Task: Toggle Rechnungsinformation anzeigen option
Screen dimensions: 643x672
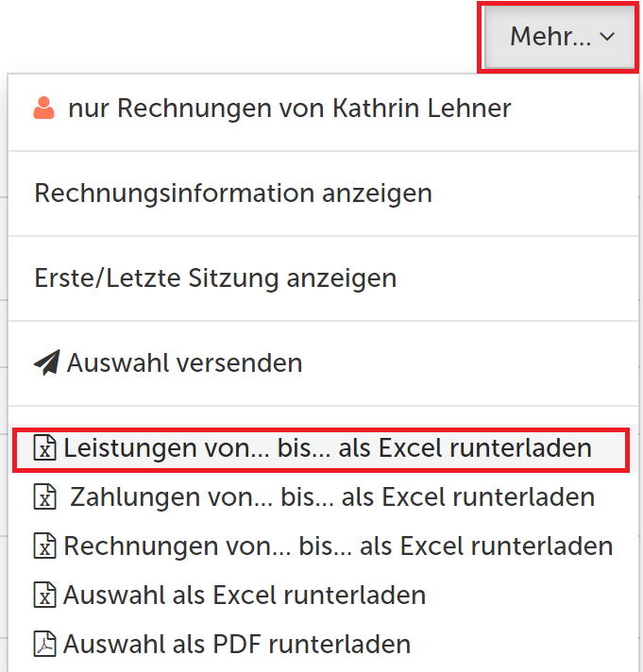Action: click(233, 193)
